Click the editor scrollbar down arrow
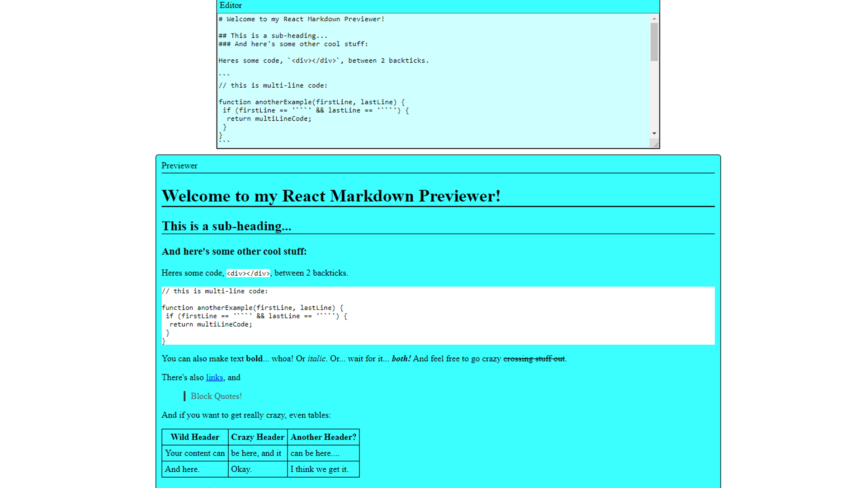Image resolution: width=868 pixels, height=488 pixels. pos(654,134)
